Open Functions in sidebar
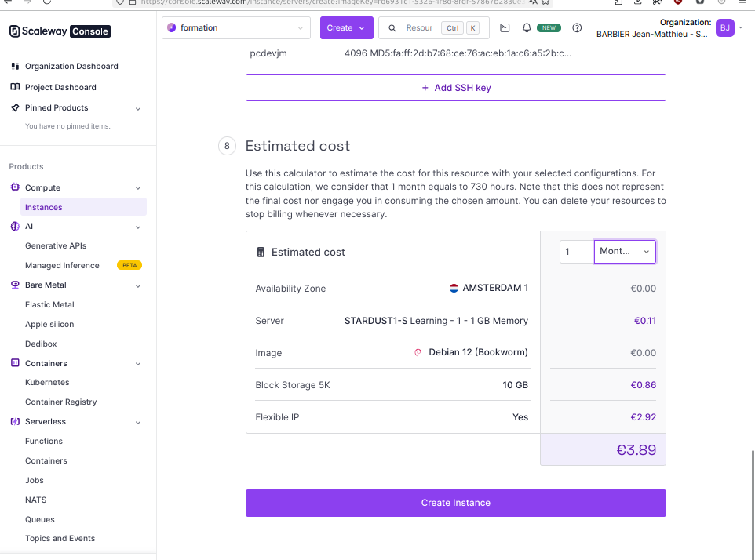The width and height of the screenshot is (755, 560). pos(44,441)
